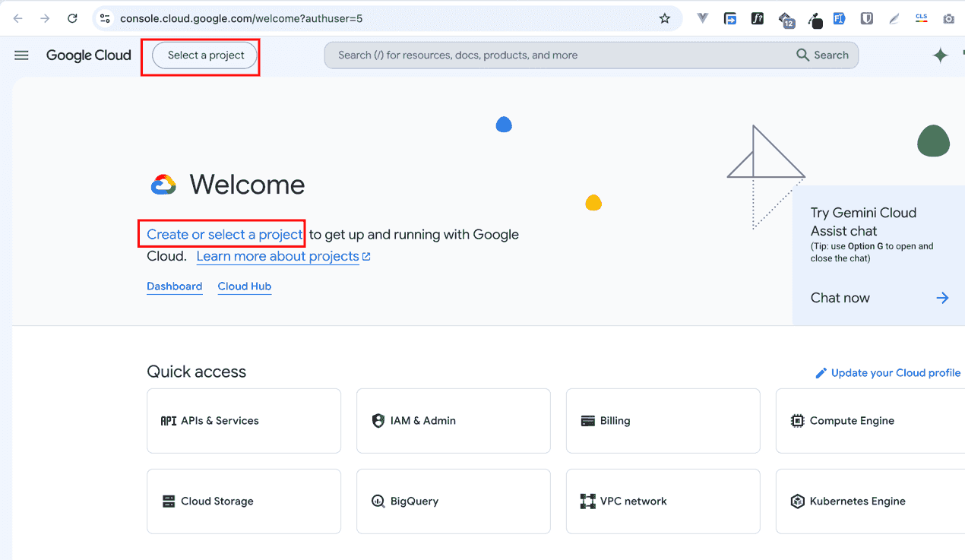Click the blue arrow window extension icon

click(730, 18)
